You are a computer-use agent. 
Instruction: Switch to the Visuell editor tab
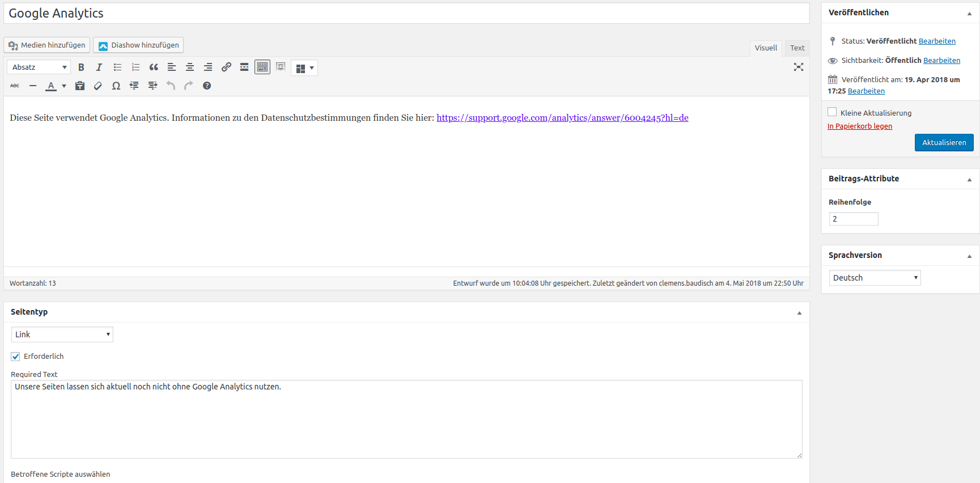click(766, 48)
